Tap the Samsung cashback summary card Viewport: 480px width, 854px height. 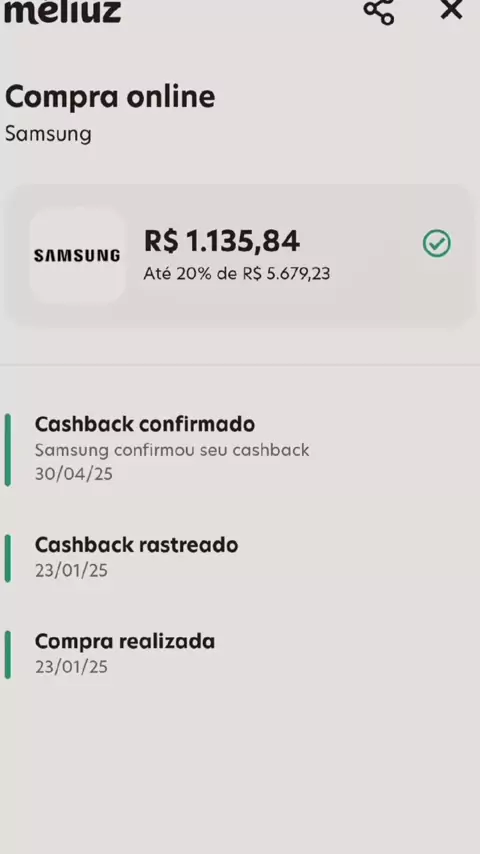coord(239,255)
